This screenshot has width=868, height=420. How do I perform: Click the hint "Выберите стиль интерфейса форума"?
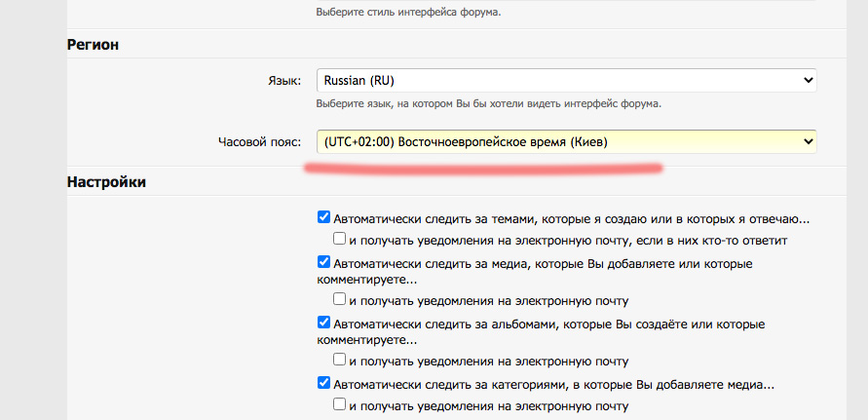tap(408, 13)
